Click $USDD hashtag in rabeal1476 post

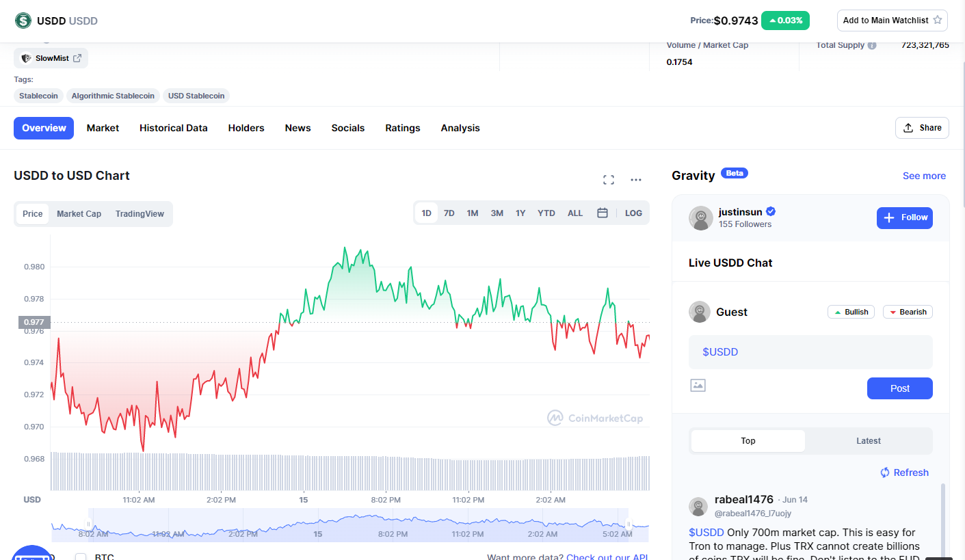[x=706, y=532]
